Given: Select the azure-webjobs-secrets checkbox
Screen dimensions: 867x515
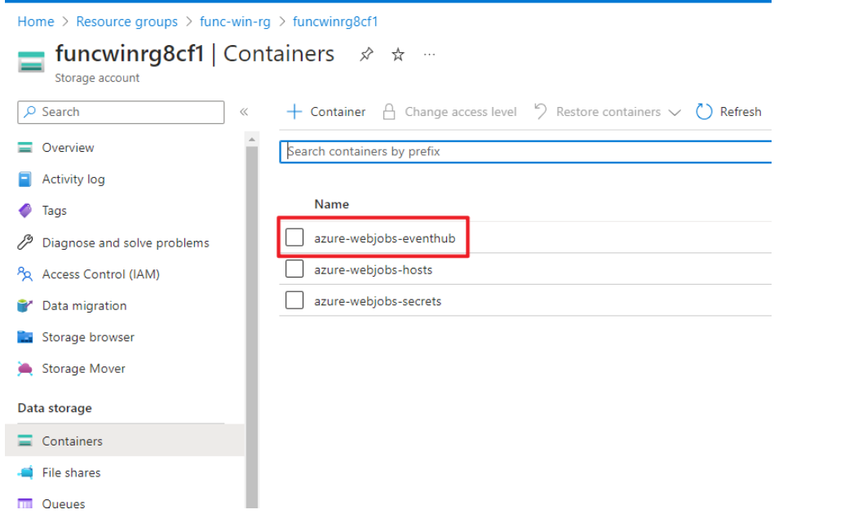Looking at the screenshot, I should 294,300.
